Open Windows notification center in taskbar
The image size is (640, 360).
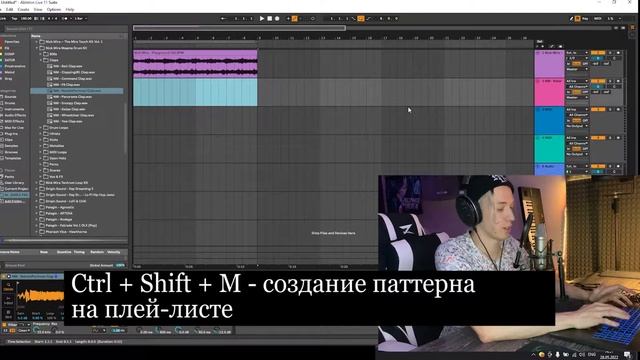pyautogui.click(x=627, y=354)
